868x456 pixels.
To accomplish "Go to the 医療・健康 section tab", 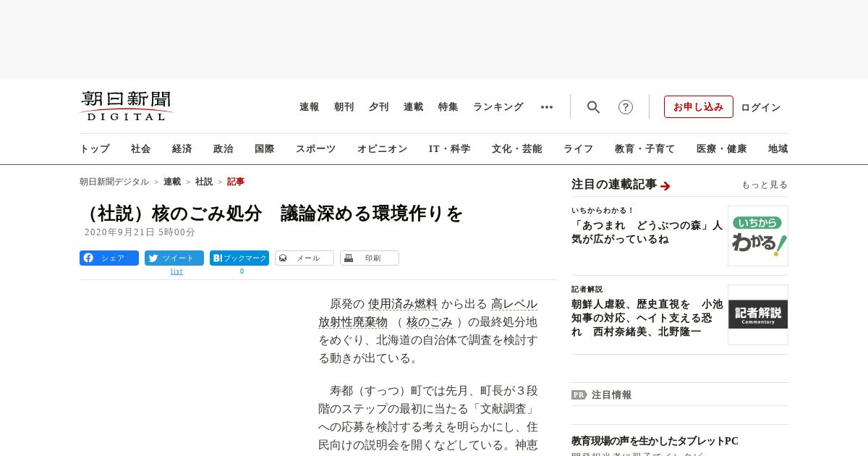I will (x=722, y=149).
